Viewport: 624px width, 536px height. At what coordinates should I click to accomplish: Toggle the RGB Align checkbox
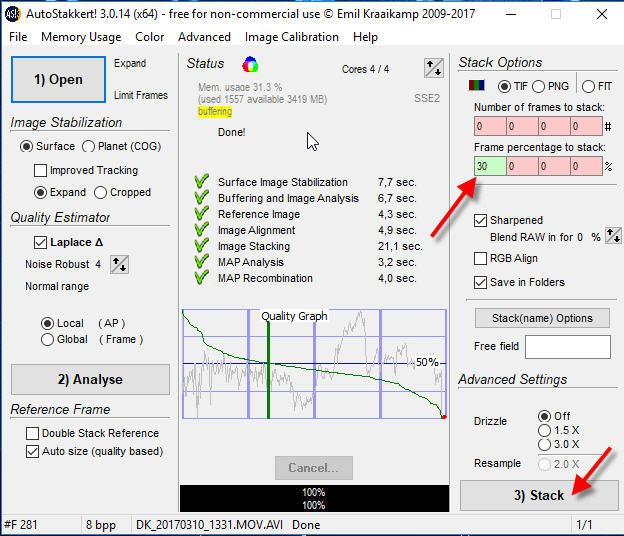click(x=481, y=258)
